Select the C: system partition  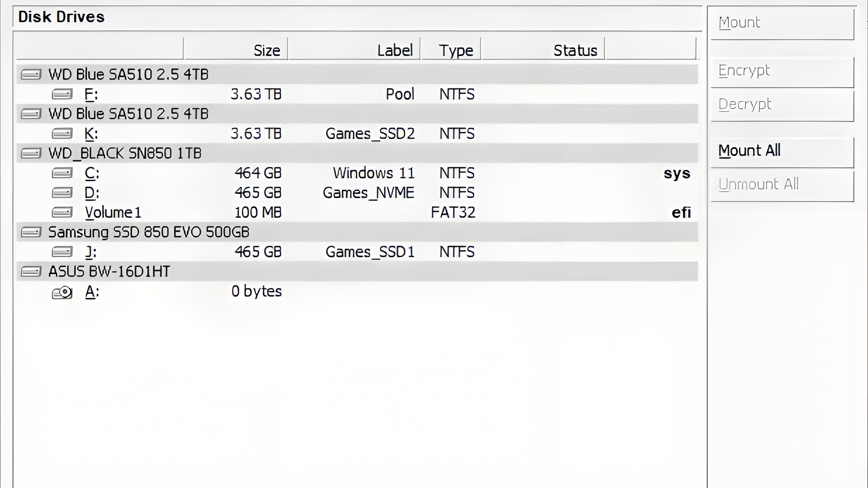tap(357, 173)
